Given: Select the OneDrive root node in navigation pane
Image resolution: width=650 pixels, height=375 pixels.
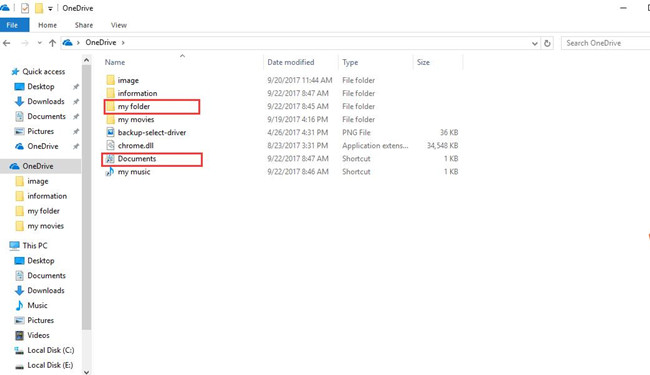Looking at the screenshot, I should [38, 166].
